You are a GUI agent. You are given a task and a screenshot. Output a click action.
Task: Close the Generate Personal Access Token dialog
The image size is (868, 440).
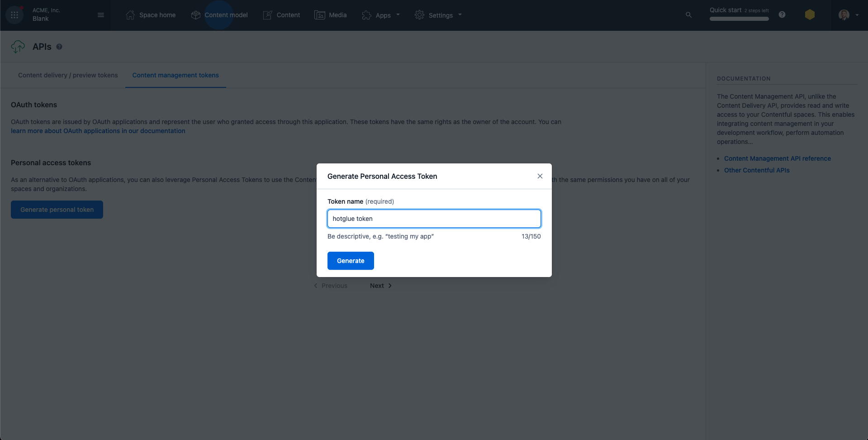[x=540, y=176]
